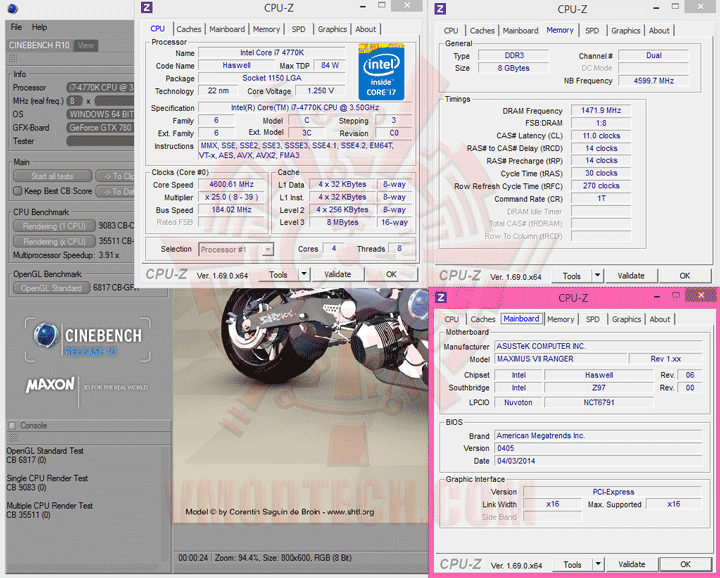
Task: Select About tab in Mainboard window
Action: tap(660, 319)
